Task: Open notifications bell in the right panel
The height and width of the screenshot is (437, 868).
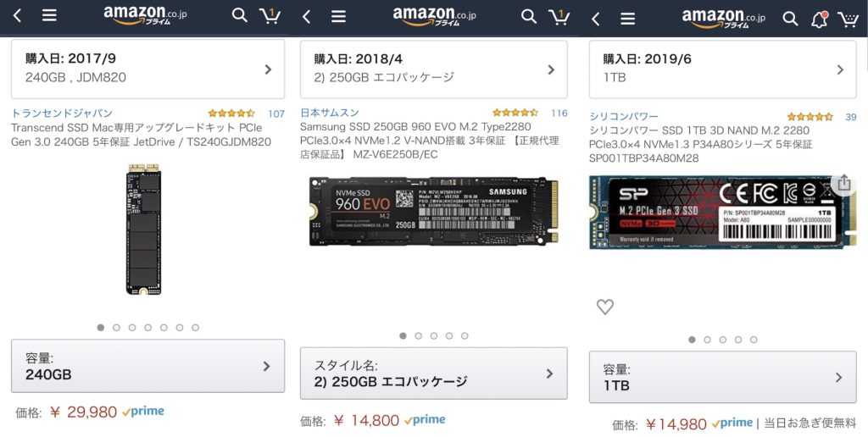Action: click(819, 19)
